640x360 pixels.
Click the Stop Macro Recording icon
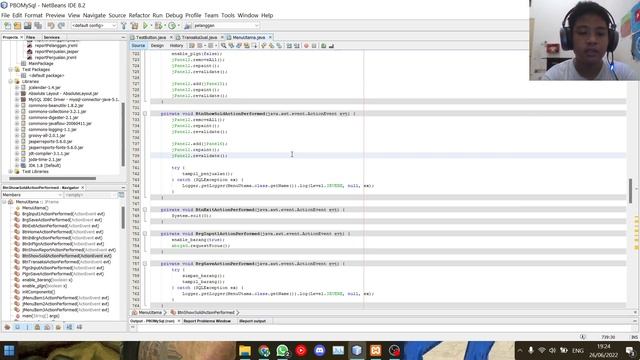click(x=314, y=46)
